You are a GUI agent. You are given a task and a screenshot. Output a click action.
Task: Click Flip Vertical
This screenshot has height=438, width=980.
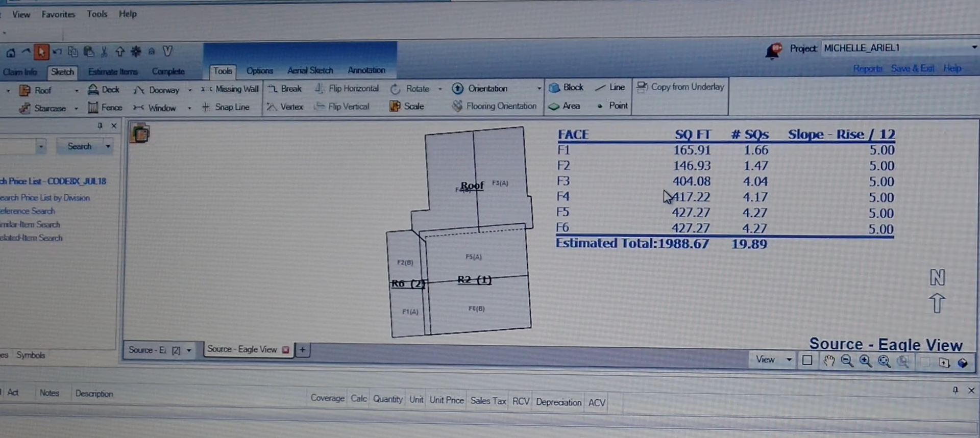click(x=341, y=107)
